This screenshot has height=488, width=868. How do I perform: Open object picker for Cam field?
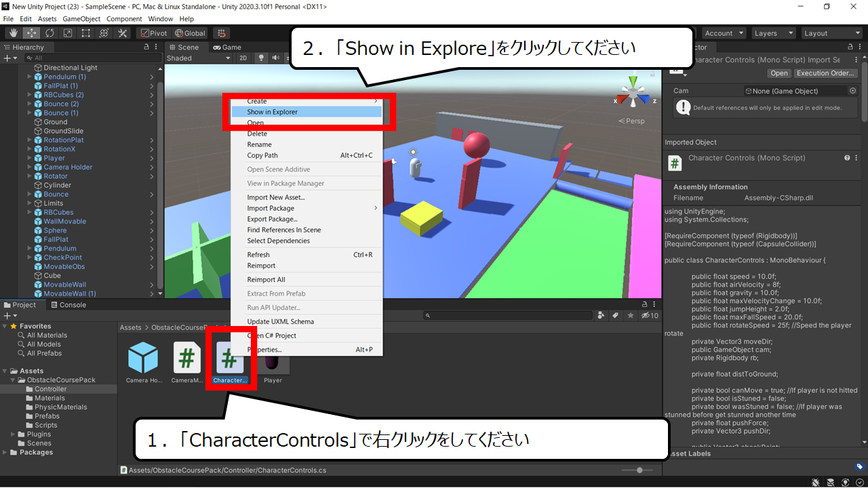(x=852, y=91)
